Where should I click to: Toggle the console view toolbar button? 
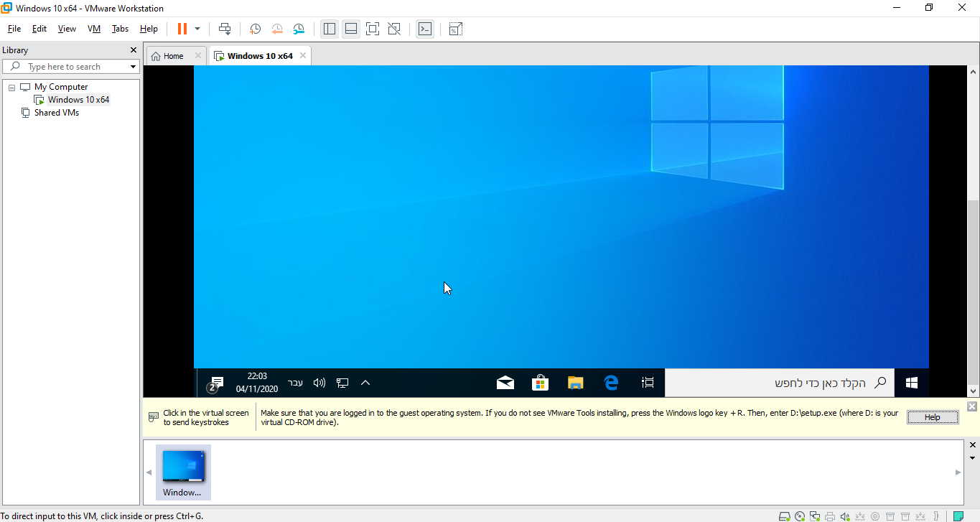(425, 29)
